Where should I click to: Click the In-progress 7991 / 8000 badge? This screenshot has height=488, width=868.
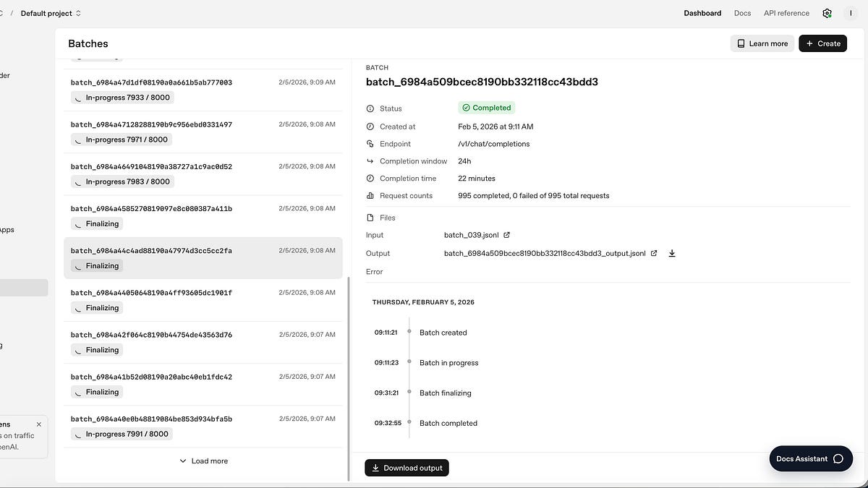(122, 435)
